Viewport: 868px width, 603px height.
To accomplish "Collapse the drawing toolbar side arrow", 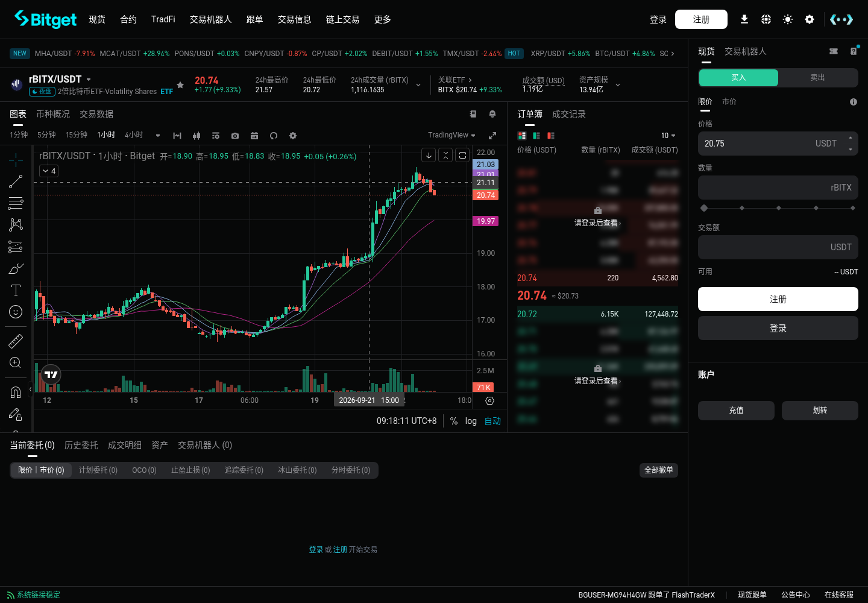I will [x=30, y=389].
